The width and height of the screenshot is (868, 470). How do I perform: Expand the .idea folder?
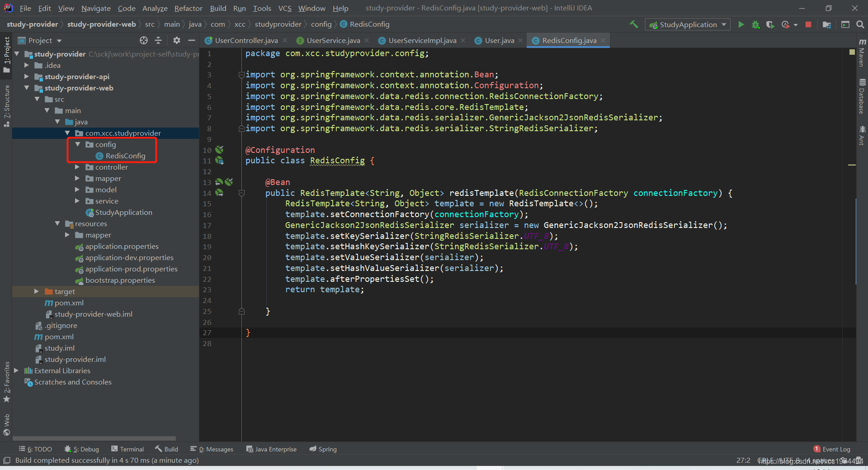click(x=27, y=65)
